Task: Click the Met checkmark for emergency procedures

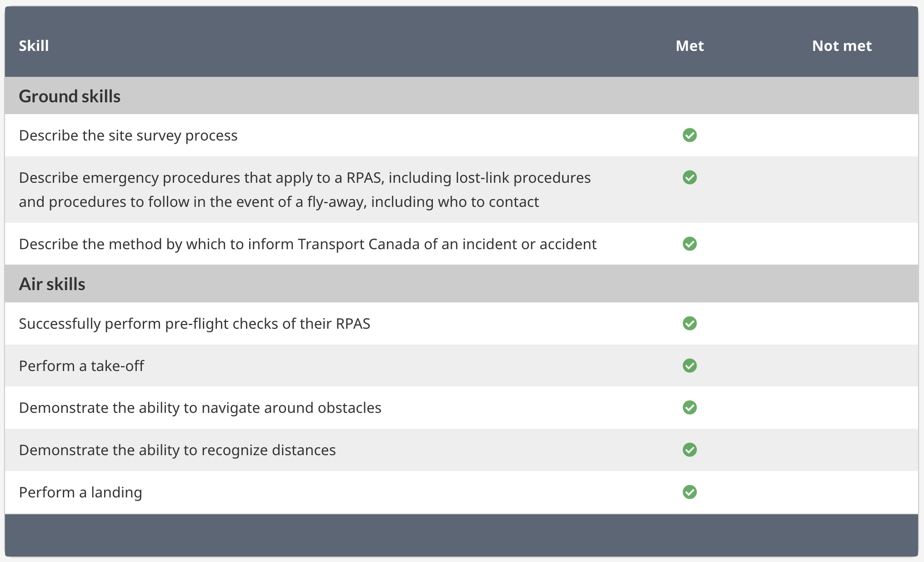Action: (689, 177)
